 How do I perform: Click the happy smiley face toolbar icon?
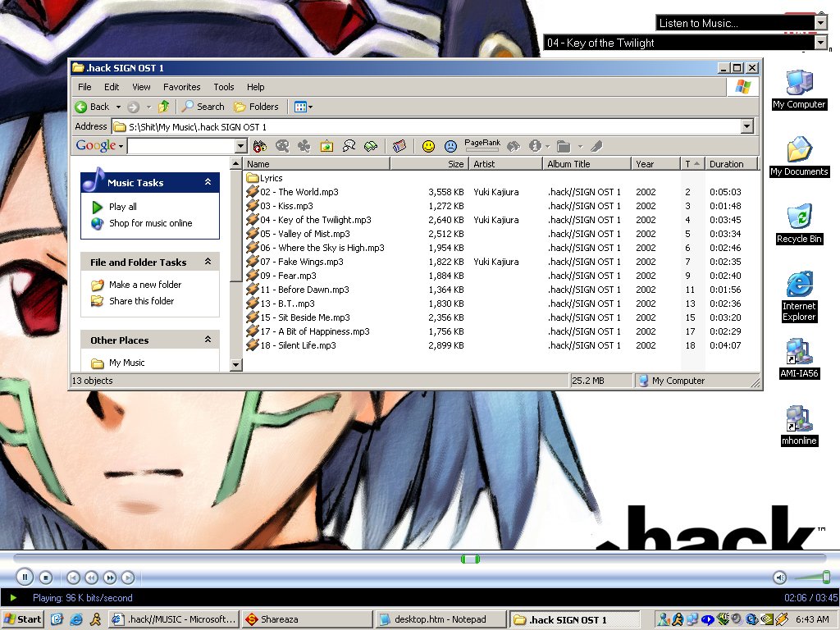point(428,146)
